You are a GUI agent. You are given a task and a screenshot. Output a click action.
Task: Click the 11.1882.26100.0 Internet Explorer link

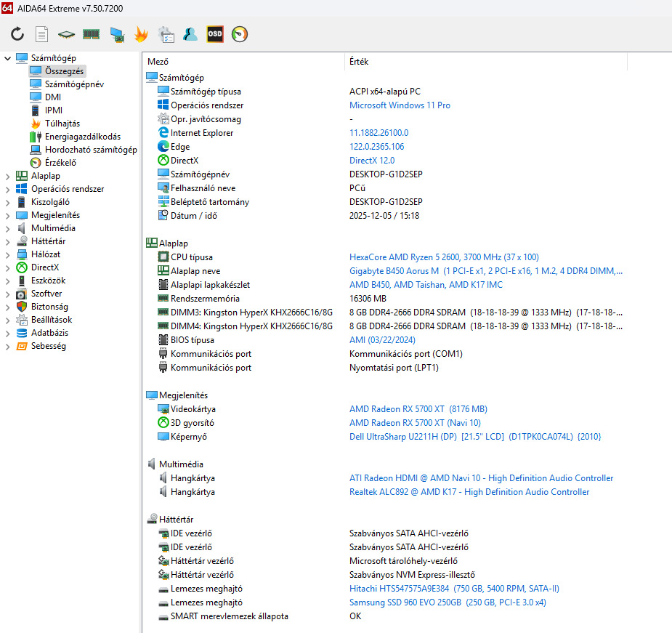point(378,133)
